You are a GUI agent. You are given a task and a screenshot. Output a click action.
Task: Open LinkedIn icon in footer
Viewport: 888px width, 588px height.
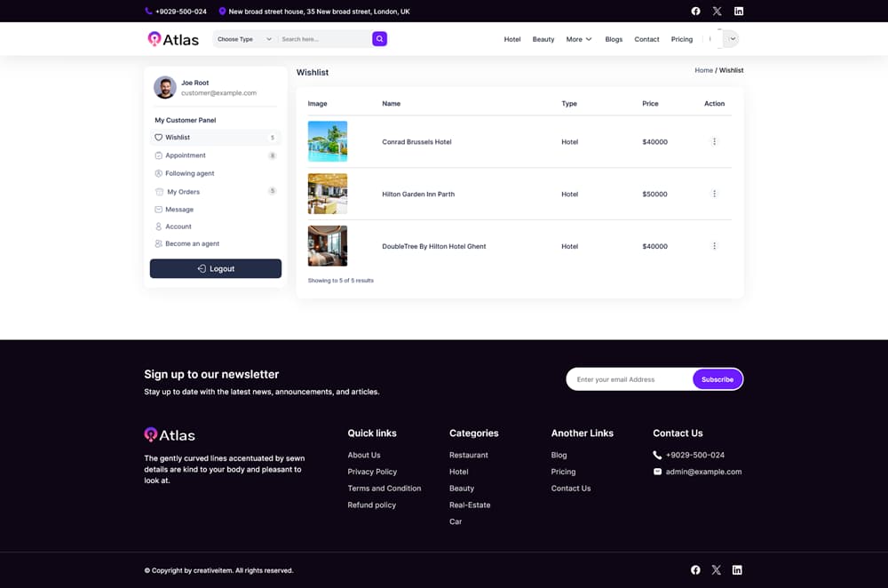pyautogui.click(x=737, y=570)
